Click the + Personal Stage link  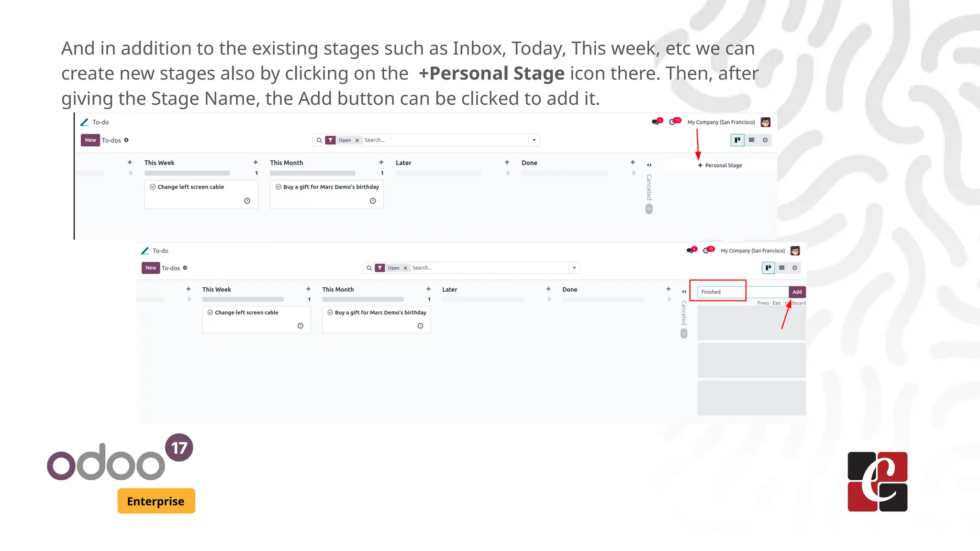[720, 165]
